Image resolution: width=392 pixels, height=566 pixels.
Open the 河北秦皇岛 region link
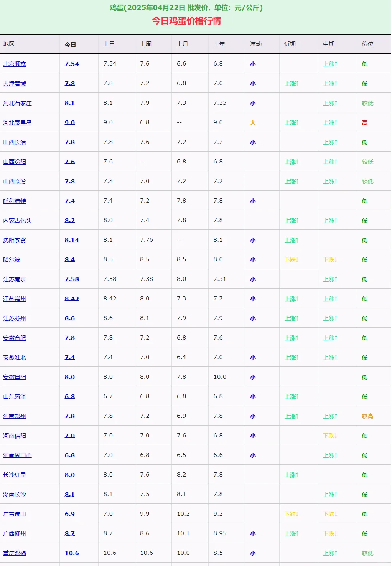pos(17,123)
